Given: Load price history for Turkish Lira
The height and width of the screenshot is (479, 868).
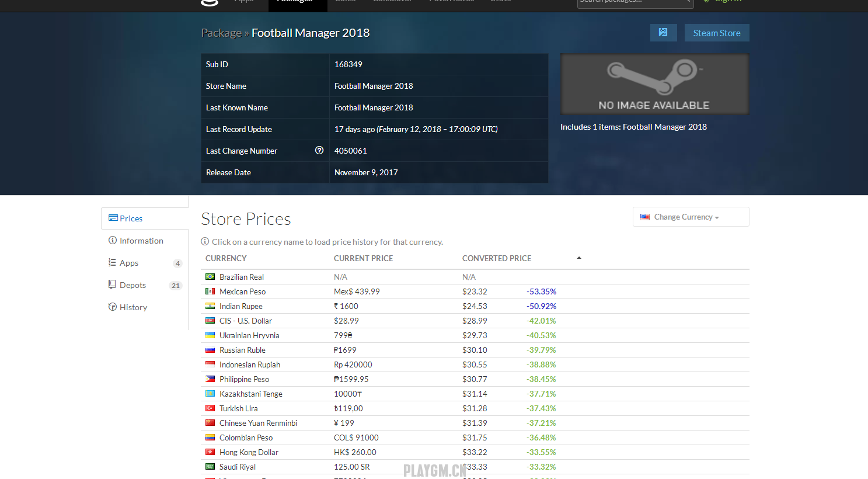Looking at the screenshot, I should (x=238, y=408).
